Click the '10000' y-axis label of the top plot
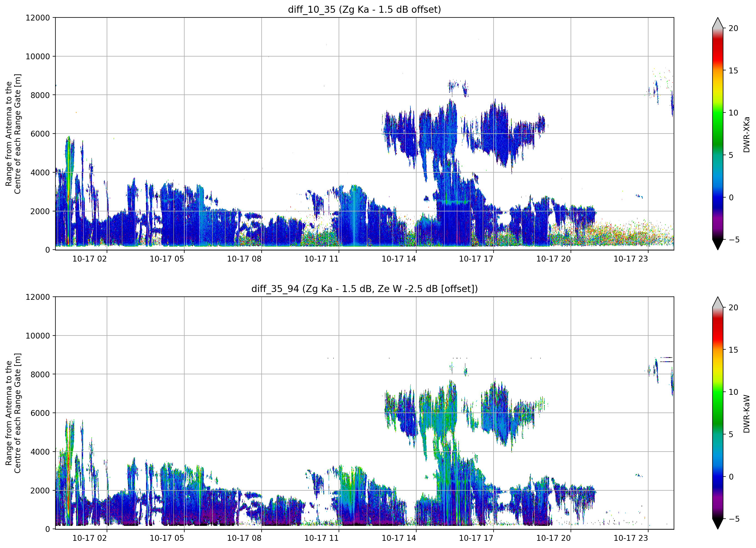The width and height of the screenshot is (756, 548). pyautogui.click(x=38, y=56)
